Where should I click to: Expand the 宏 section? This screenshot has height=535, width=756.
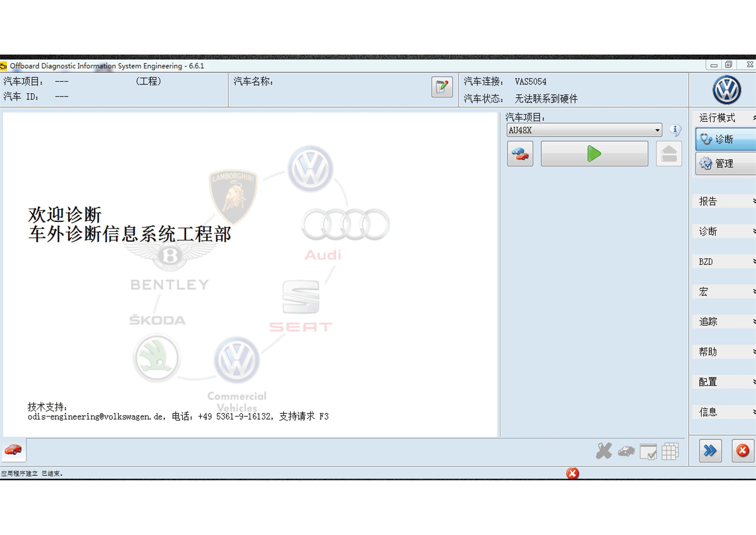pos(724,292)
